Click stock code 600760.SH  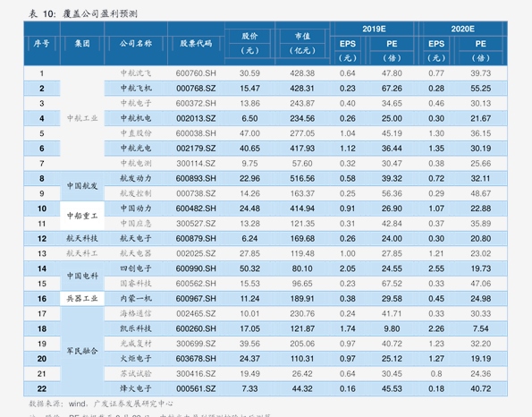point(196,73)
